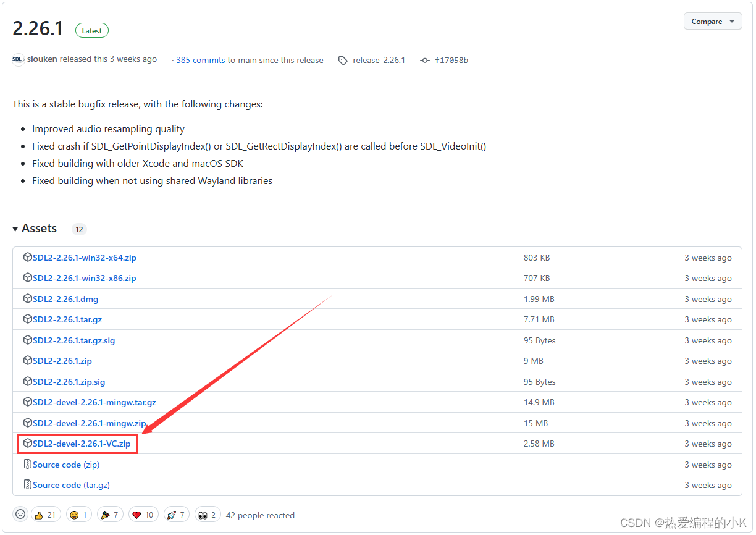
Task: Toggle laugh reaction with count 1
Action: [x=78, y=515]
